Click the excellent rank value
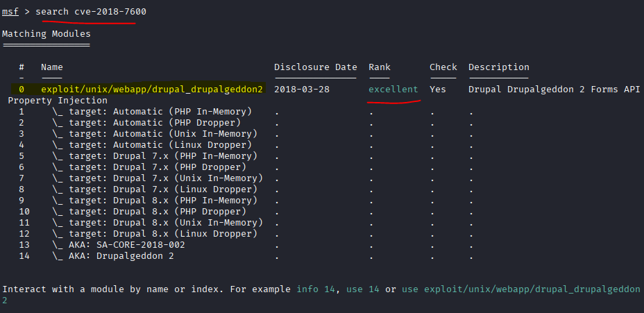The width and height of the screenshot is (644, 313). click(393, 90)
